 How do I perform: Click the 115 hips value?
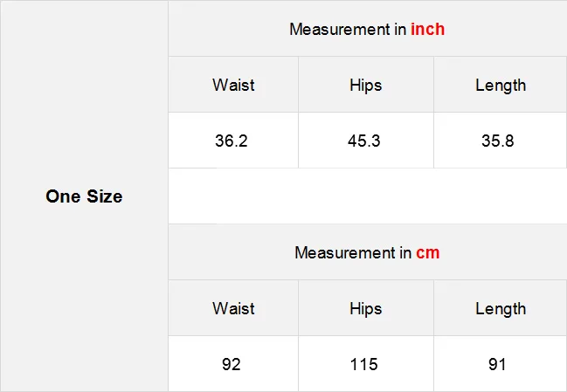pos(364,364)
